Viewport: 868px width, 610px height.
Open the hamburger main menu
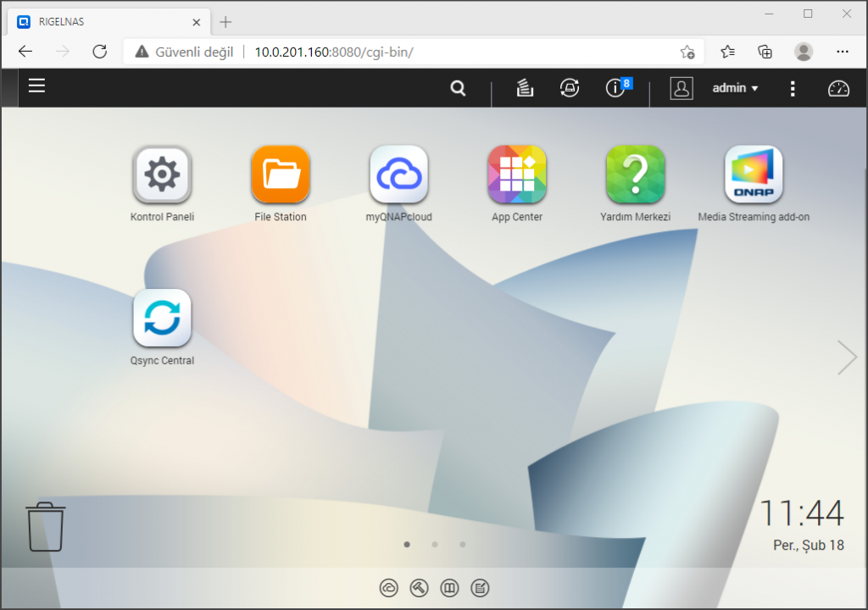(36, 86)
